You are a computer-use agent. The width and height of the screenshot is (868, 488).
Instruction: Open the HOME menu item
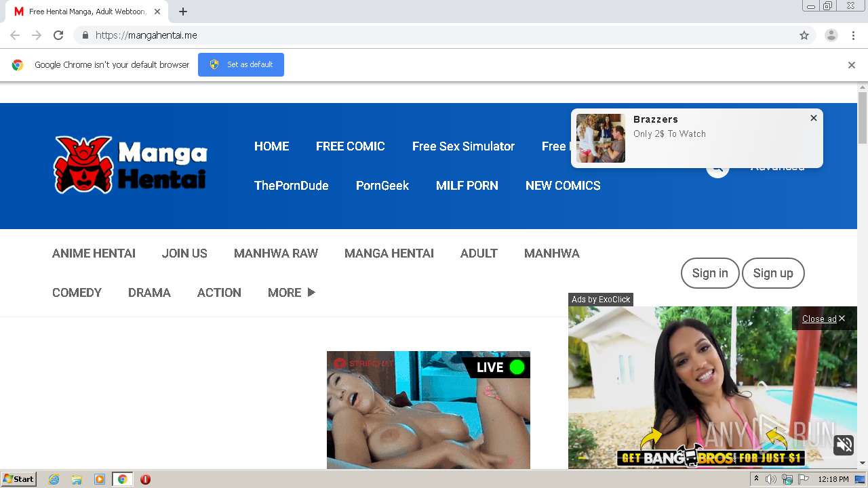pyautogui.click(x=271, y=146)
